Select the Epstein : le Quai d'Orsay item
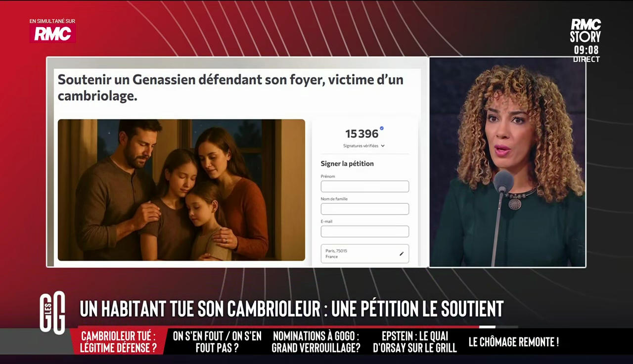Viewport: 633px width, 364px height. (415, 342)
